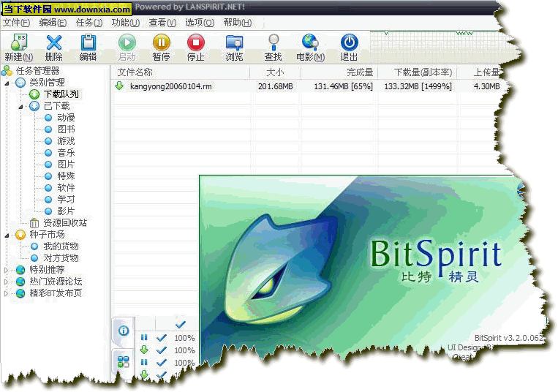Select the 特殊 category

click(66, 176)
